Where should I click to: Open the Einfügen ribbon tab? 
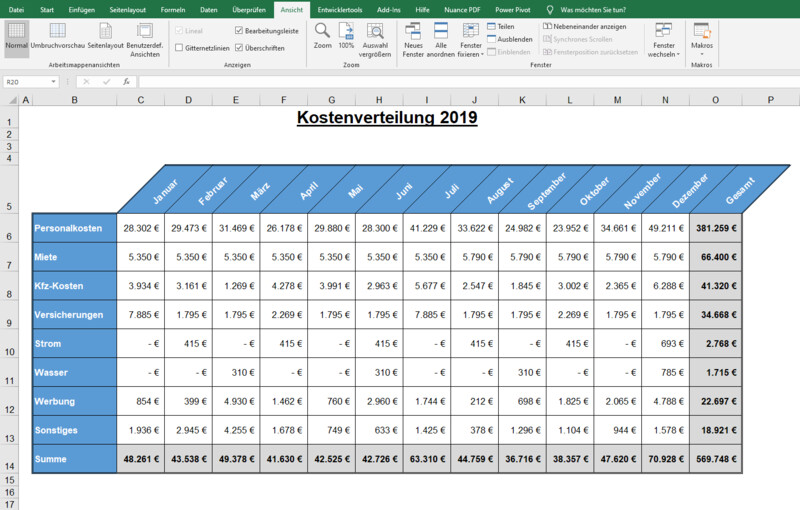click(82, 10)
